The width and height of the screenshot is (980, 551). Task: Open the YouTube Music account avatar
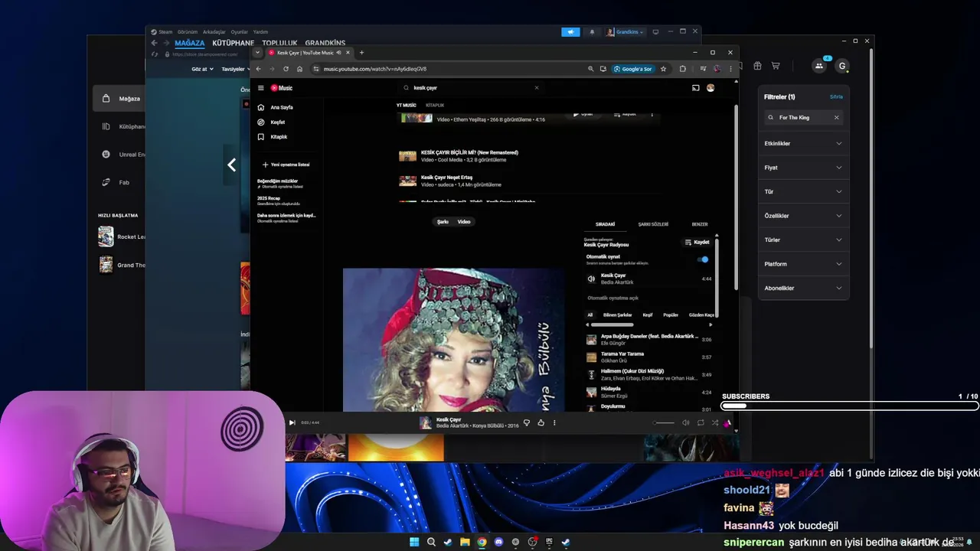(x=710, y=88)
